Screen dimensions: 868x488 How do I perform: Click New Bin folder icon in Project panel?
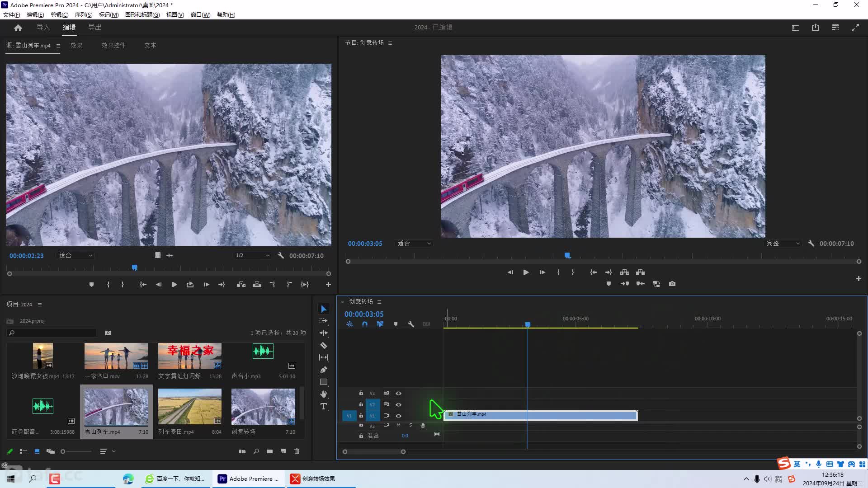[269, 451]
